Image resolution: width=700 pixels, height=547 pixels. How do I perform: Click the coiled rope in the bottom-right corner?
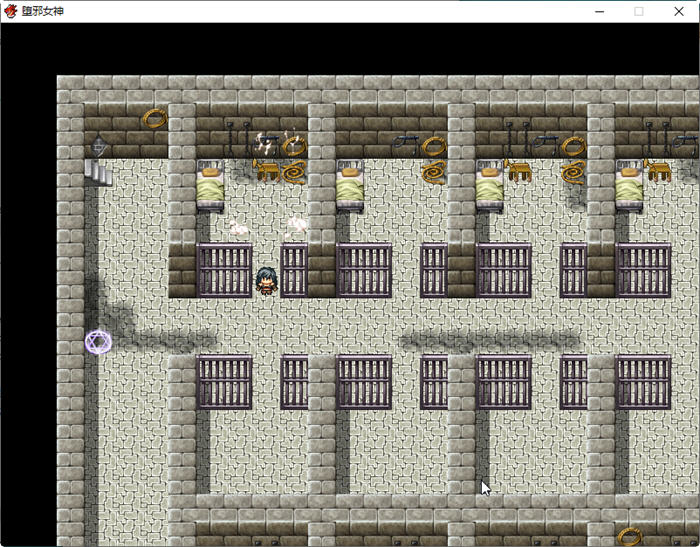point(629,536)
